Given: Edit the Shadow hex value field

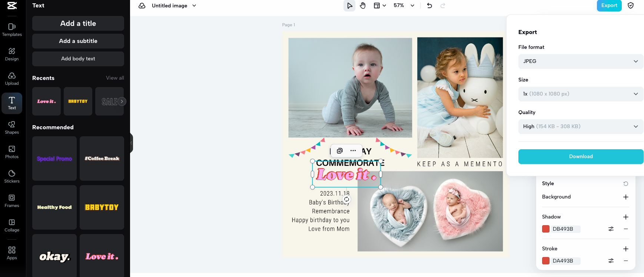Looking at the screenshot, I should click(566, 229).
